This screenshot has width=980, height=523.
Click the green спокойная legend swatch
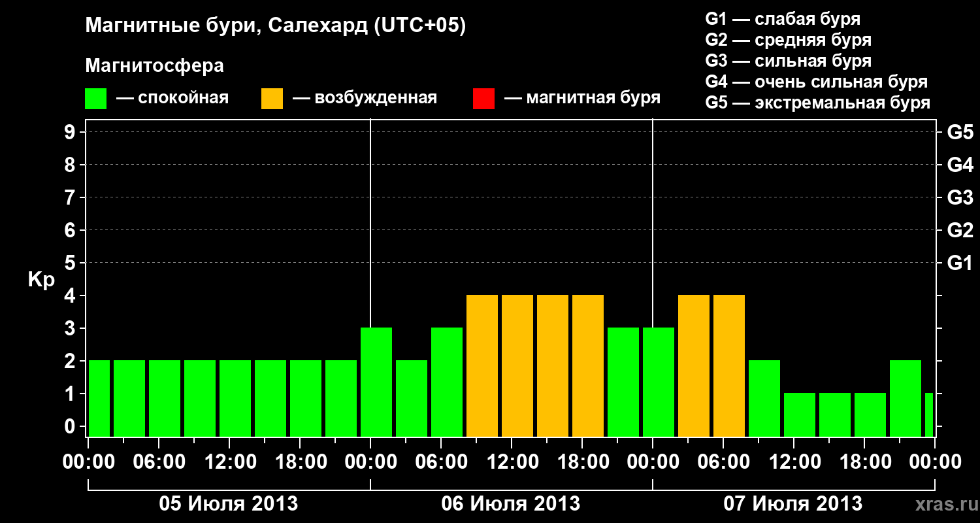coord(95,99)
